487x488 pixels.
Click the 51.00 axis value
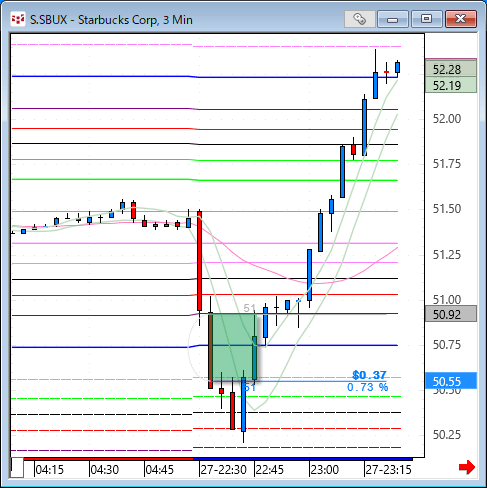point(447,300)
